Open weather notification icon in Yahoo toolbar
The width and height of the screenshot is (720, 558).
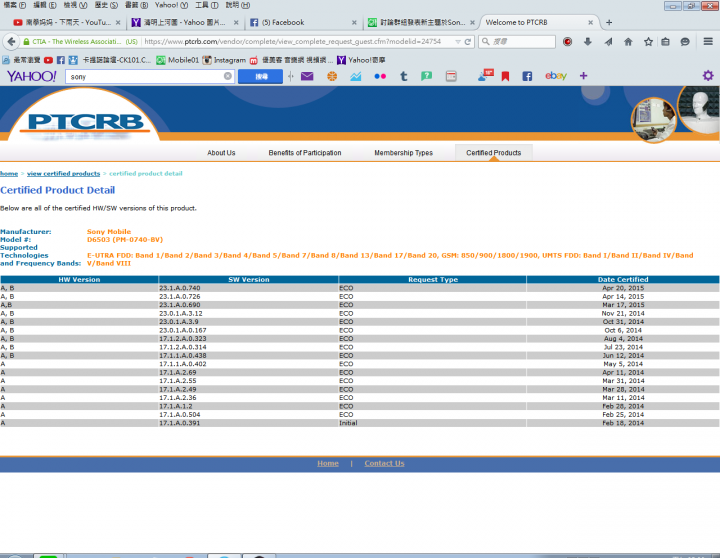point(485,75)
